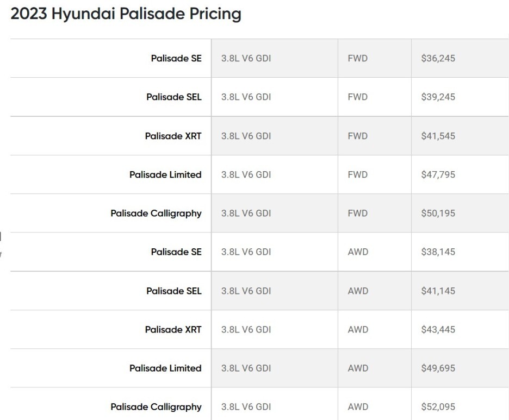This screenshot has height=420, width=509.
Task: Click the 2023 Hyundai Palisade Pricing heading
Action: (126, 14)
